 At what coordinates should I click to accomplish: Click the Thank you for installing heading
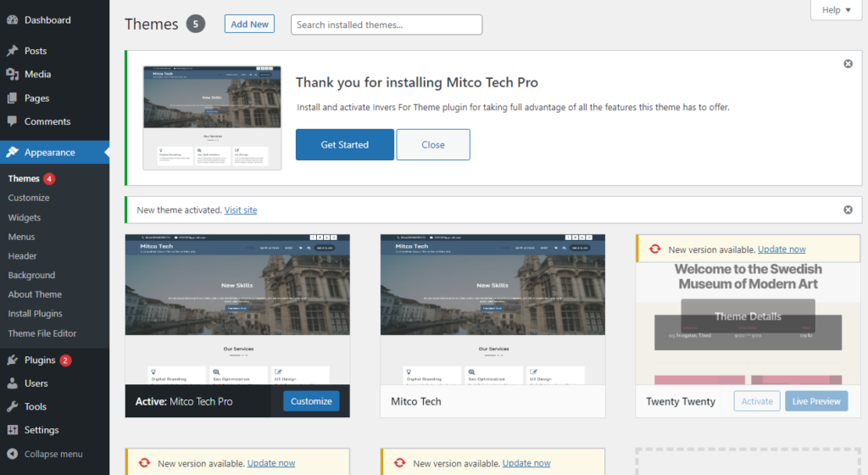(417, 82)
